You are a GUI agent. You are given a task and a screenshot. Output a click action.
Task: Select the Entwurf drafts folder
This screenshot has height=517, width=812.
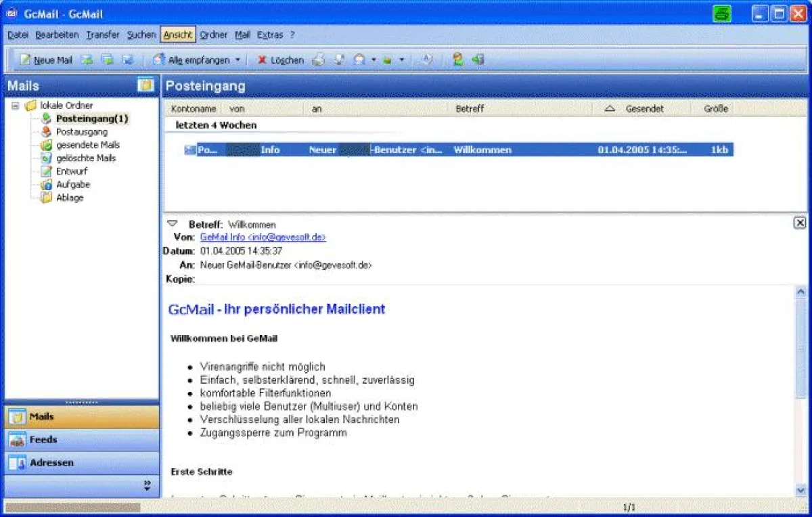tap(46, 171)
